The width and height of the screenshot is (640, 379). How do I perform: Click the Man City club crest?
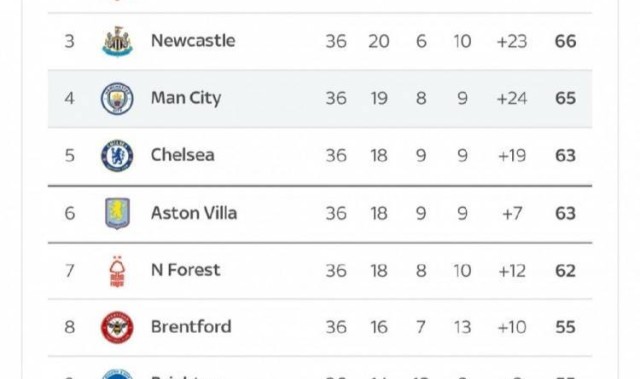click(117, 98)
